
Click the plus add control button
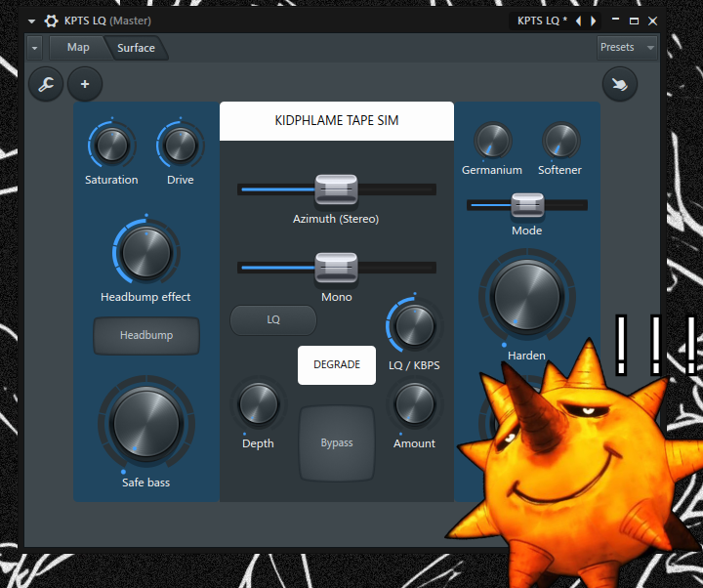[85, 84]
